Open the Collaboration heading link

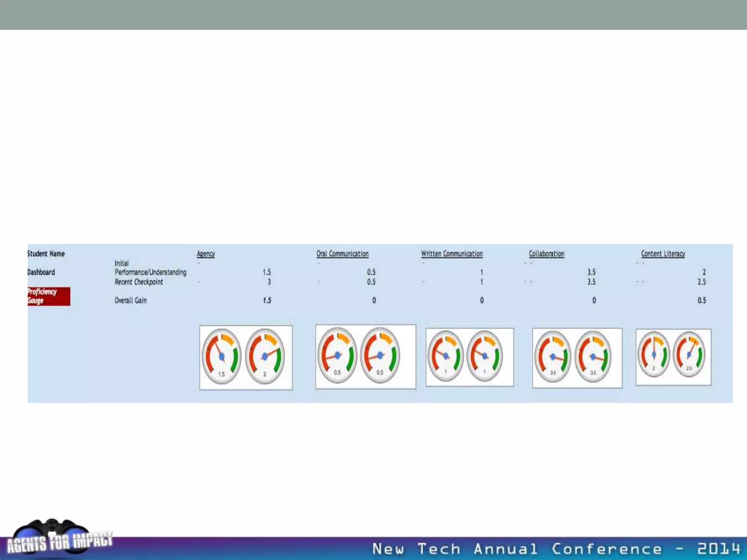point(546,254)
